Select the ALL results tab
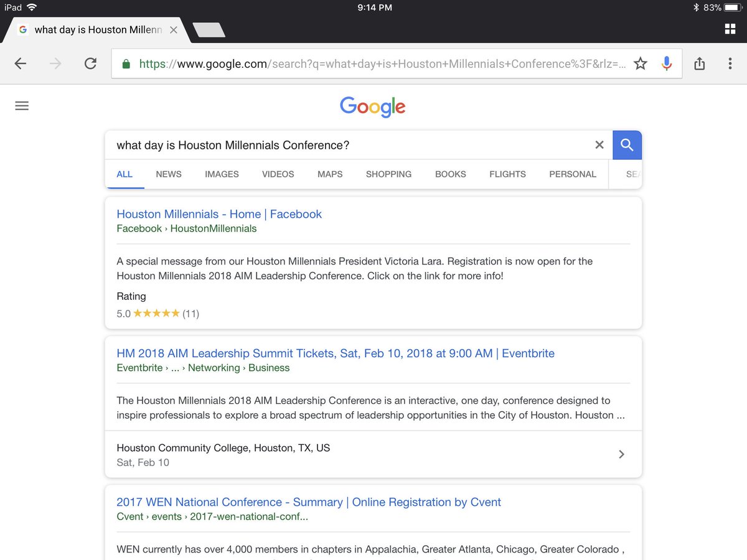This screenshot has height=560, width=747. (x=125, y=174)
